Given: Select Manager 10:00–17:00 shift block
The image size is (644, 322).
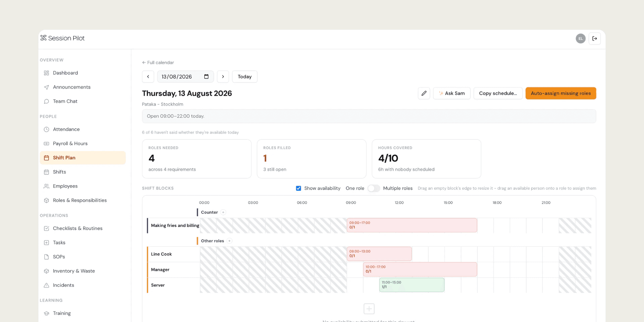Looking at the screenshot, I should [420, 269].
